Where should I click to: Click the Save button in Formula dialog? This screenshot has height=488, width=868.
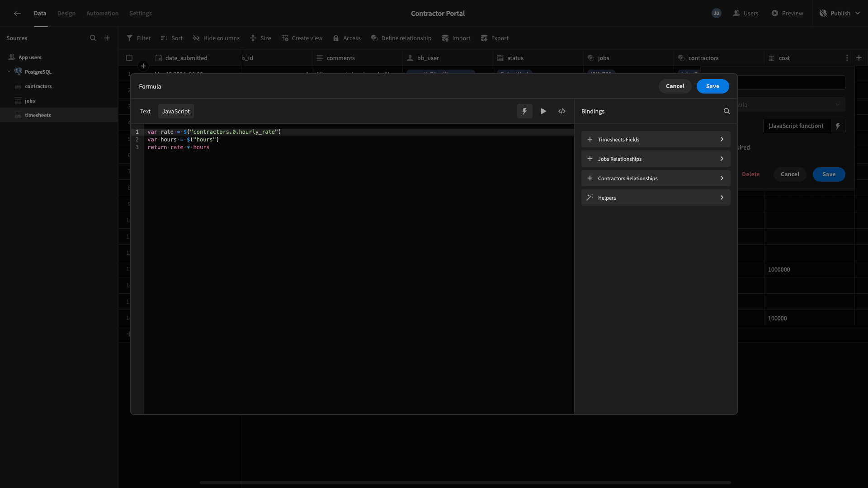[x=712, y=86]
